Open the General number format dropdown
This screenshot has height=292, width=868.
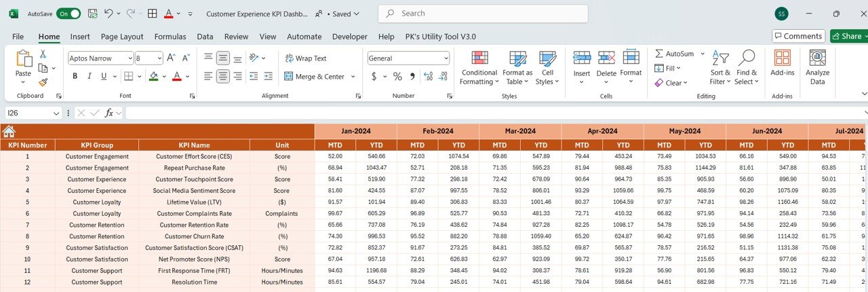[445, 58]
